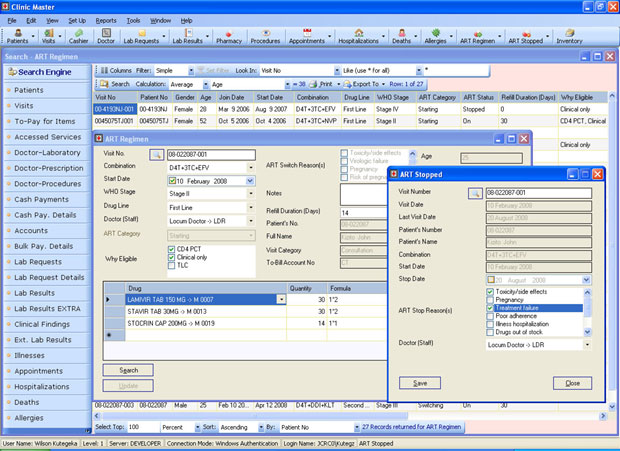Open the Allergies toolbar icon
The width and height of the screenshot is (620, 451).
[435, 36]
